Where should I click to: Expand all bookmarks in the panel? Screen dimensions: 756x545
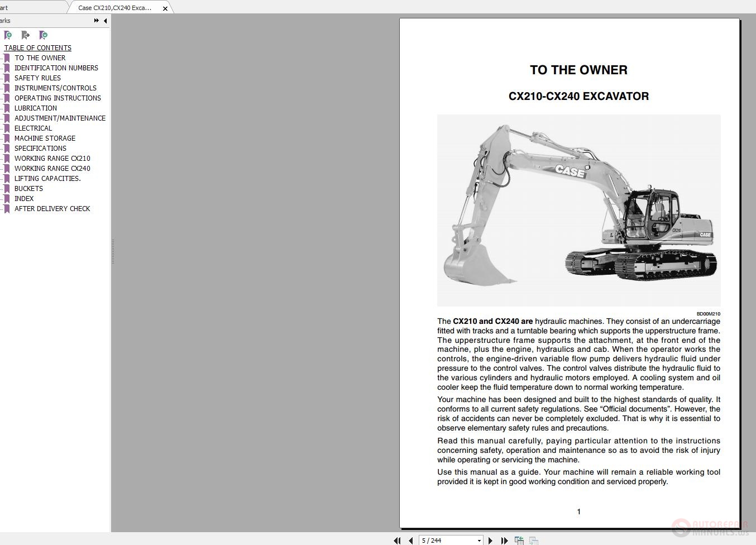click(x=43, y=35)
